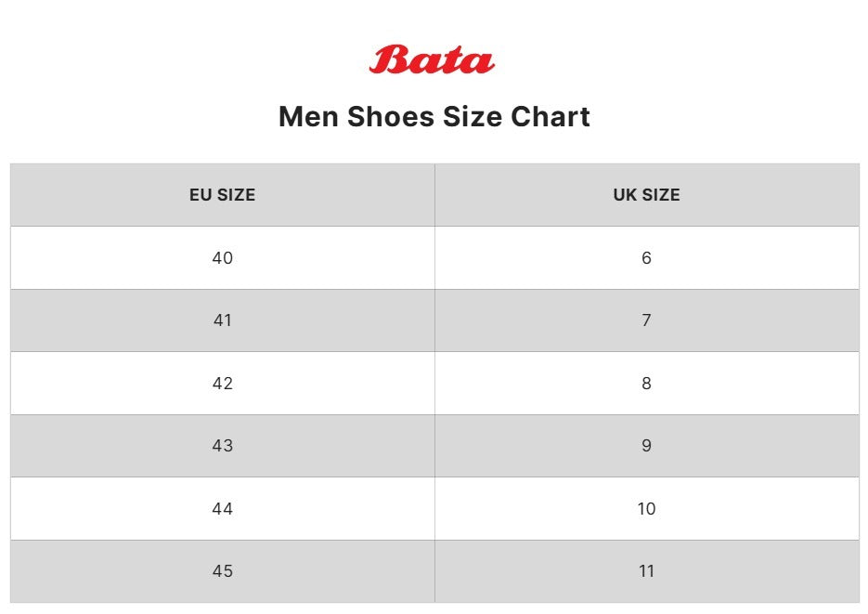Select the EU size 44 cell

click(x=223, y=509)
